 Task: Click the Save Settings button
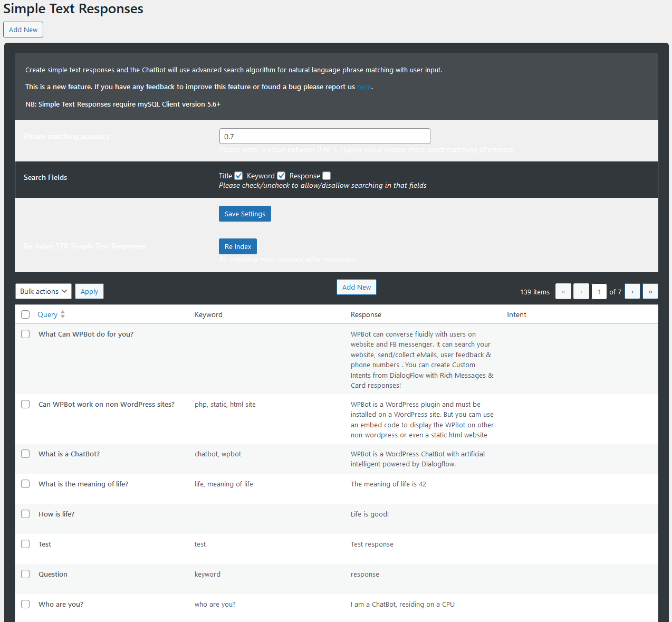click(245, 213)
